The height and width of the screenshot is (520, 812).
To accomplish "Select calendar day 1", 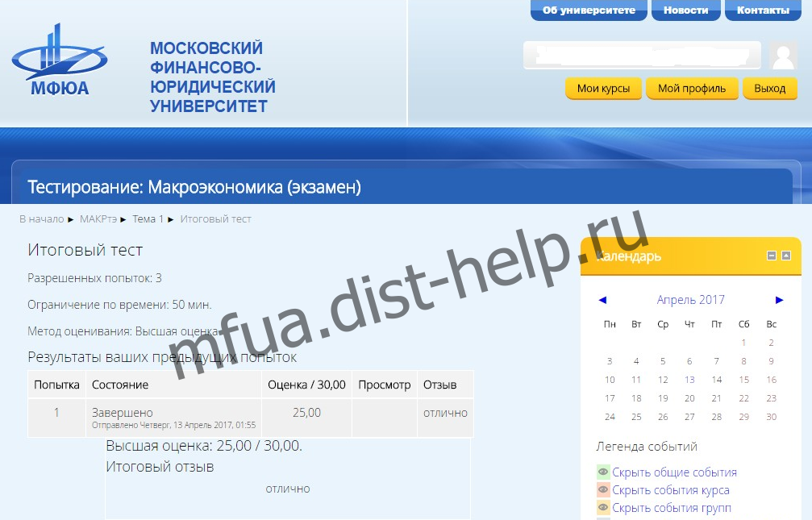I will (x=743, y=343).
